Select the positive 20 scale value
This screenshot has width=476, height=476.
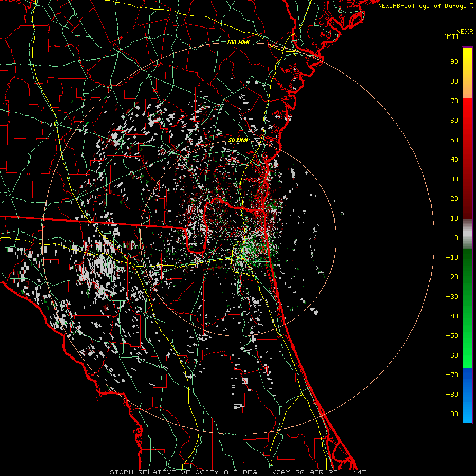tap(454, 198)
